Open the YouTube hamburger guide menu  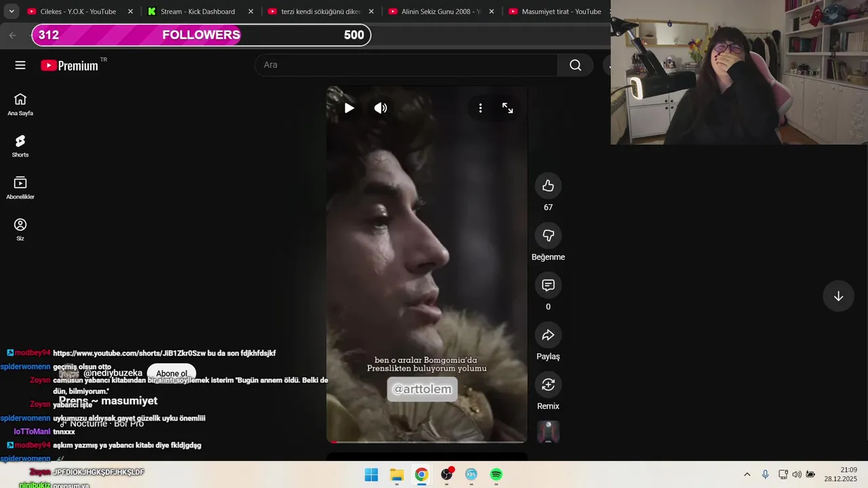(x=20, y=65)
